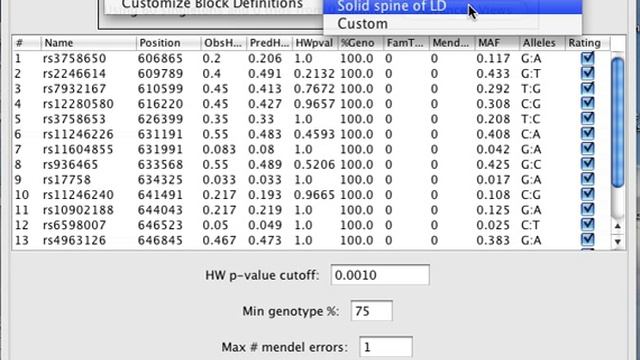Click the scrollbar down arrow
640x360 pixels.
[x=618, y=242]
